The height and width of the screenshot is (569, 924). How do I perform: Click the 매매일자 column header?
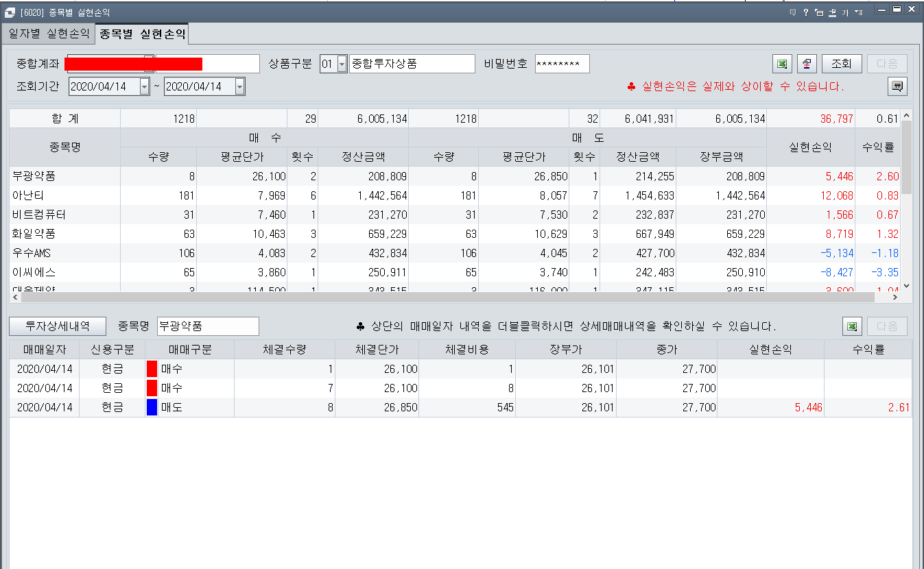[x=45, y=350]
